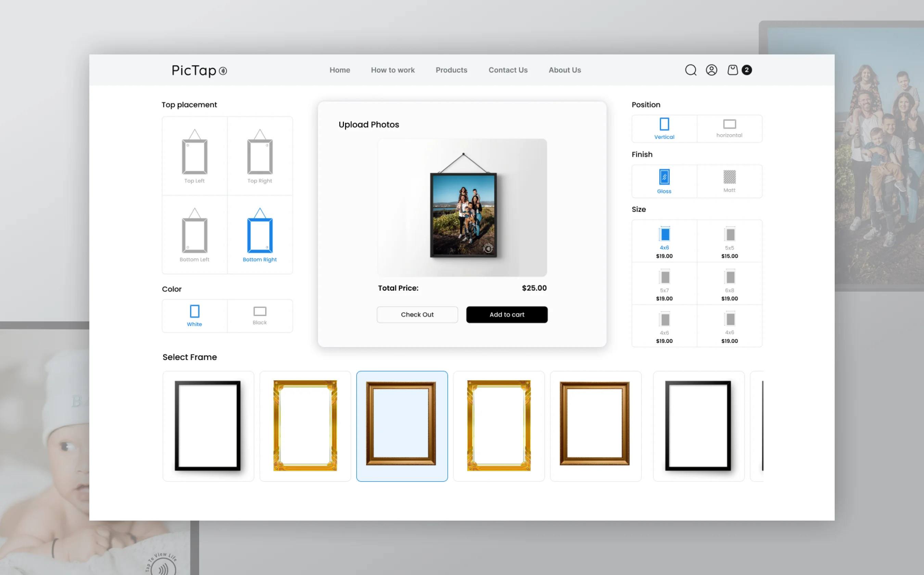Navigate to Contact Us

point(508,70)
